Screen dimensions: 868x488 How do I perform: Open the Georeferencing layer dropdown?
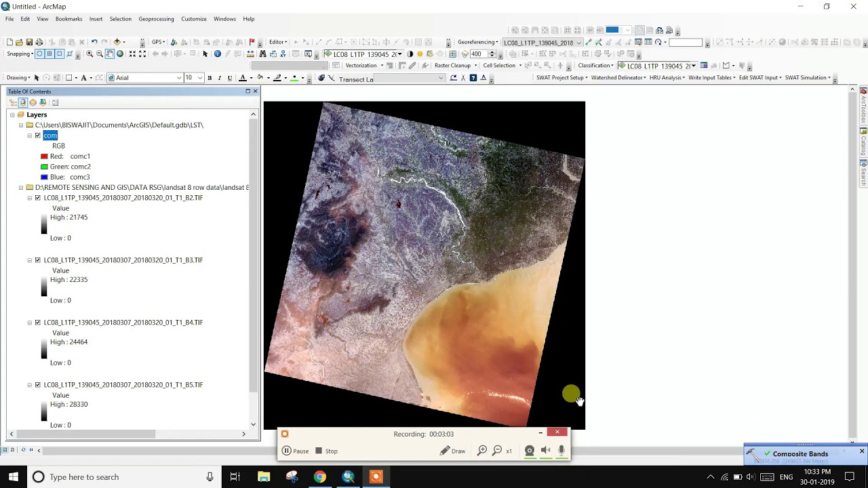click(578, 43)
